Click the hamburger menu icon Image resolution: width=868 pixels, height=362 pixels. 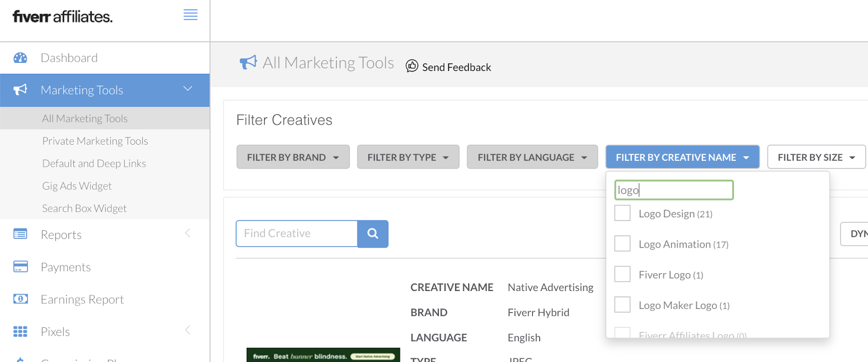190,15
